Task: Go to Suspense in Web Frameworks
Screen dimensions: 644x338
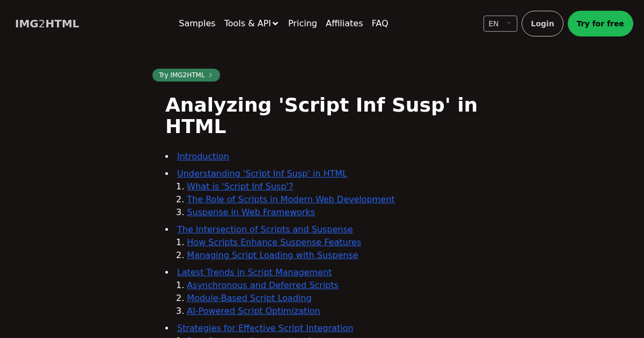Action: tap(251, 212)
